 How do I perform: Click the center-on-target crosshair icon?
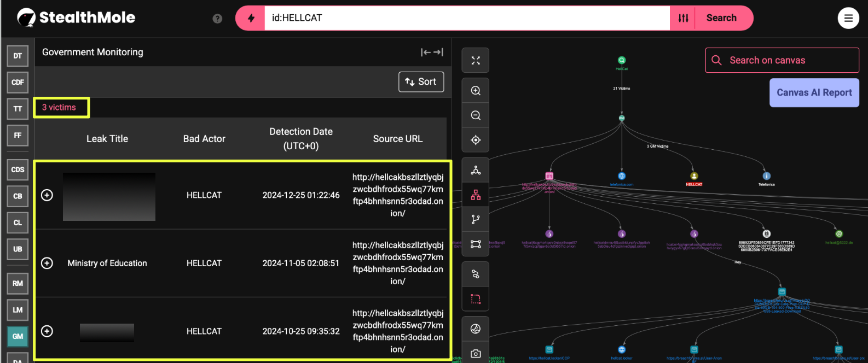point(476,140)
